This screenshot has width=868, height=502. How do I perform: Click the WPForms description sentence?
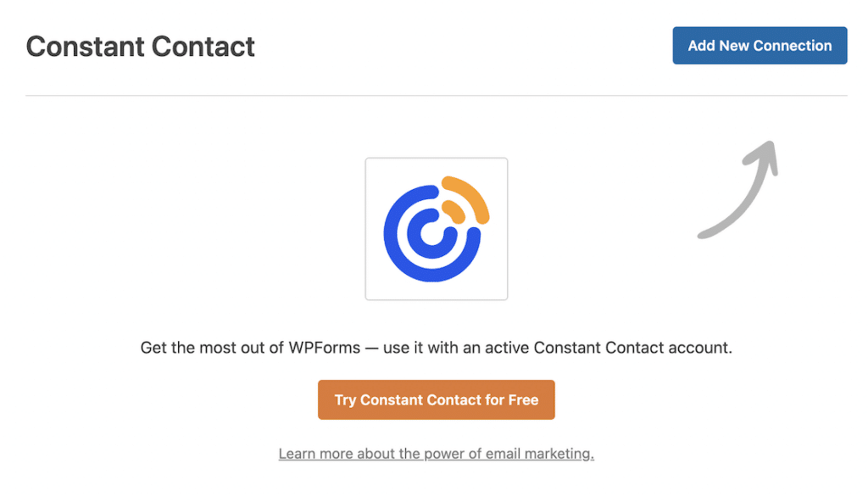(436, 347)
